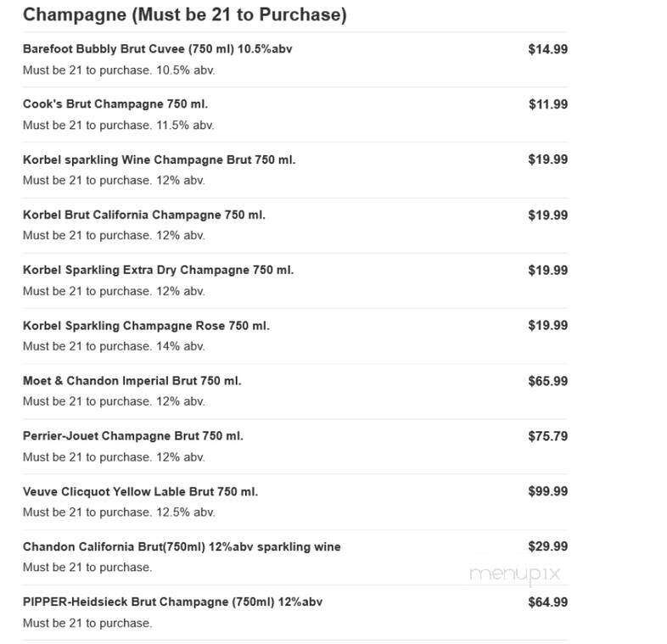Click the $99.99 Veuve Clicquot price
Screen dimensions: 667x644
(x=547, y=491)
